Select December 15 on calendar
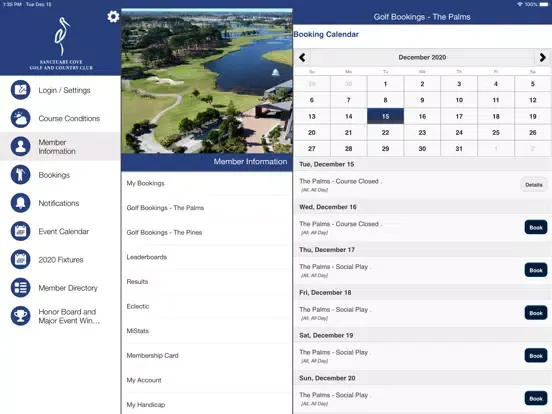 coord(385,116)
